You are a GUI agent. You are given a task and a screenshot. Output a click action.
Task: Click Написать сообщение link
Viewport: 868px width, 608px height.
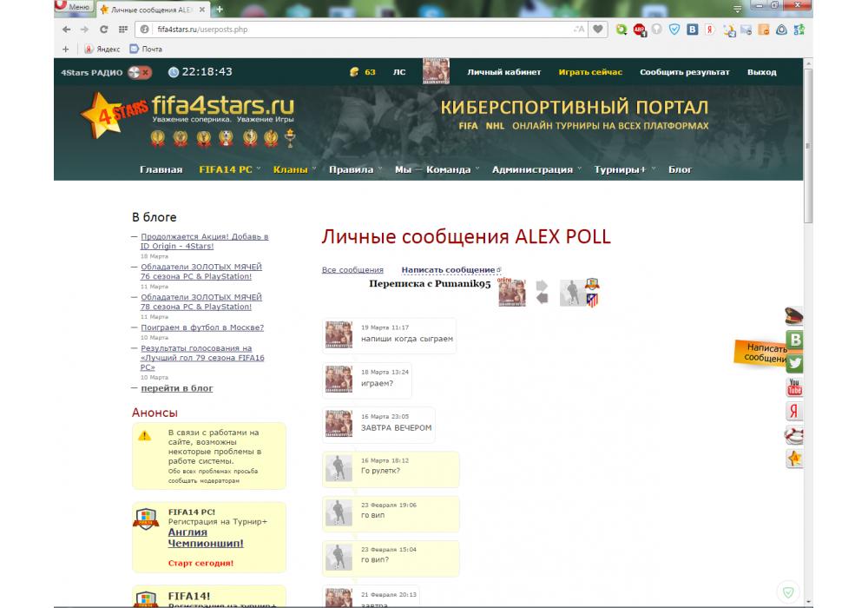pos(449,269)
